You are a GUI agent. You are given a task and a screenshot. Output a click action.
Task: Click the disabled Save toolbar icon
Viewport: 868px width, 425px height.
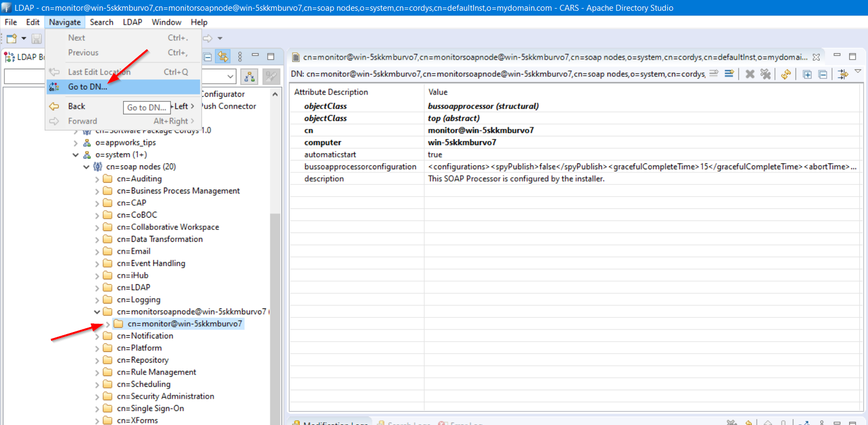coord(37,38)
